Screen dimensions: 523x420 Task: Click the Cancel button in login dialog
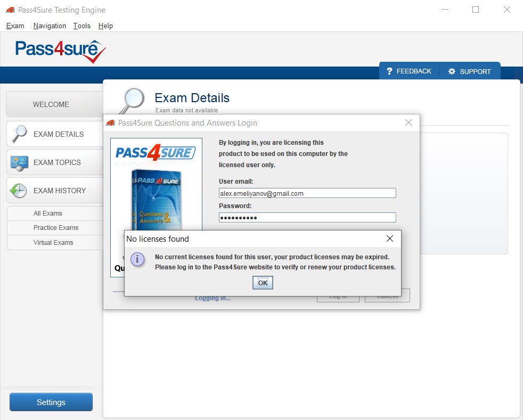pos(387,295)
